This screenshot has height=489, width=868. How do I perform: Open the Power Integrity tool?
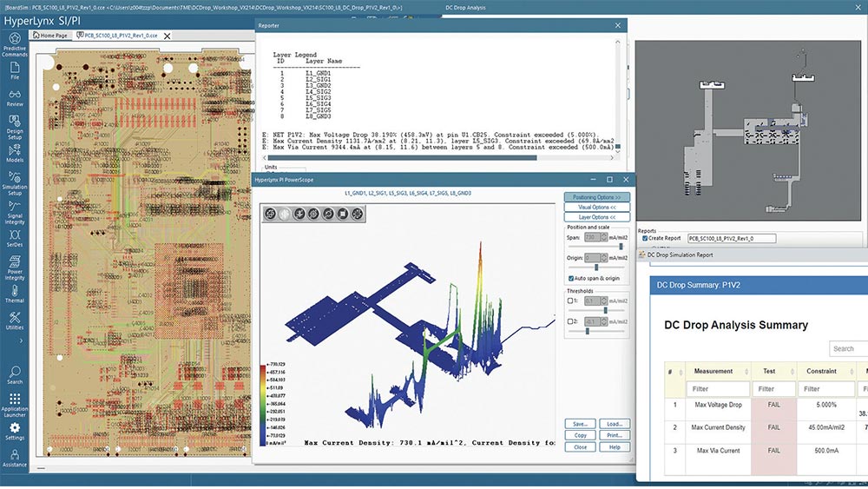pos(15,268)
